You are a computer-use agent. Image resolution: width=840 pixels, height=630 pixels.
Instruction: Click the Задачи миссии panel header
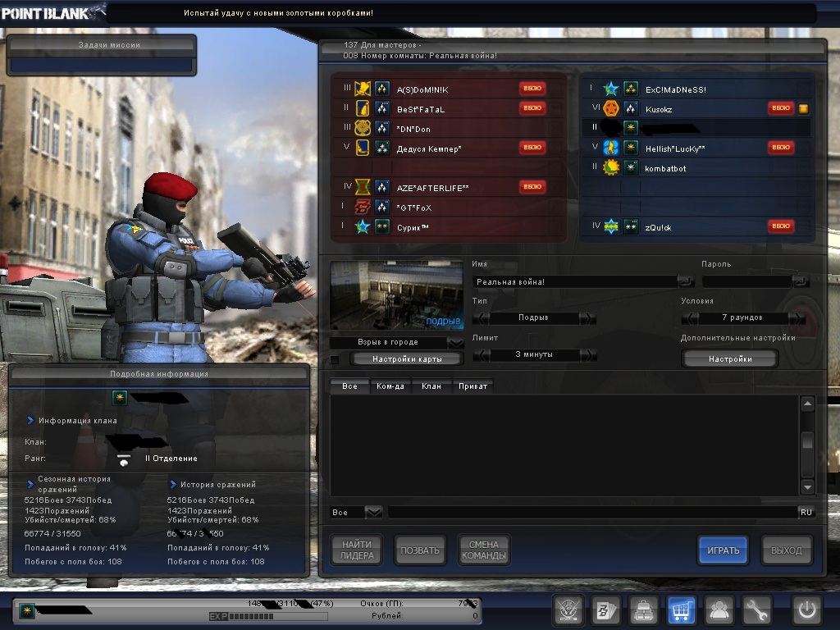[101, 45]
